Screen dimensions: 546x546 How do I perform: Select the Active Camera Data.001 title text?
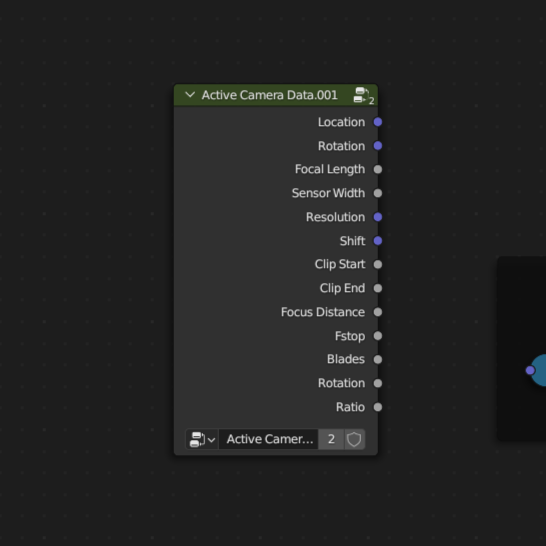270,95
